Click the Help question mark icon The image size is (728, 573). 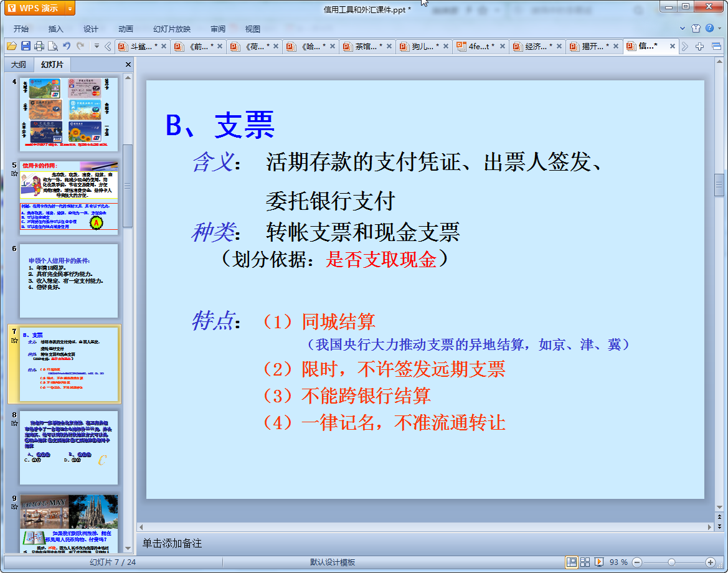click(x=710, y=28)
